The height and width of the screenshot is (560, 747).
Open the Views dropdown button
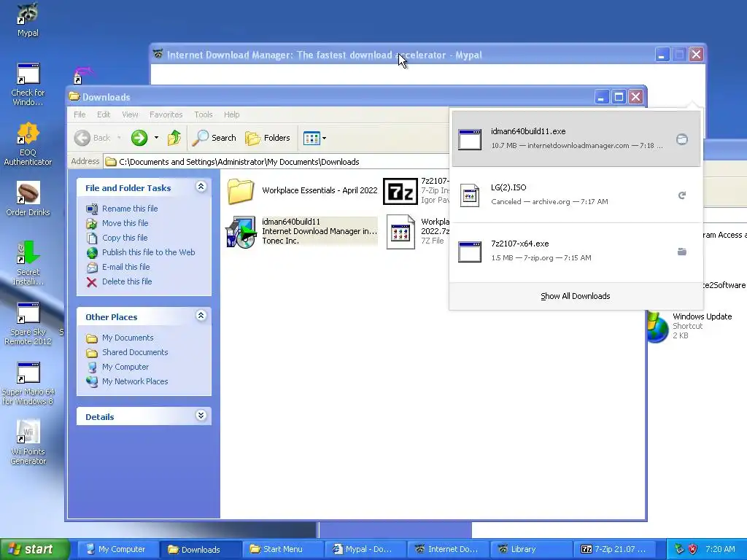314,138
